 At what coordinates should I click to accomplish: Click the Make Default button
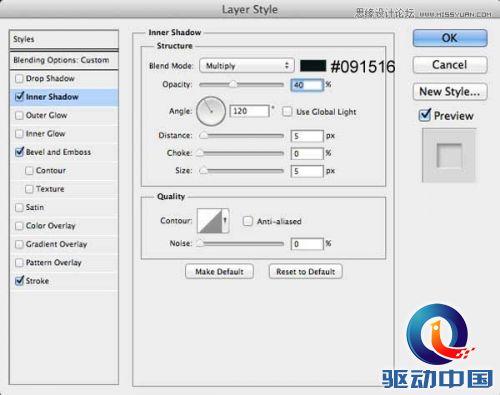pyautogui.click(x=219, y=272)
